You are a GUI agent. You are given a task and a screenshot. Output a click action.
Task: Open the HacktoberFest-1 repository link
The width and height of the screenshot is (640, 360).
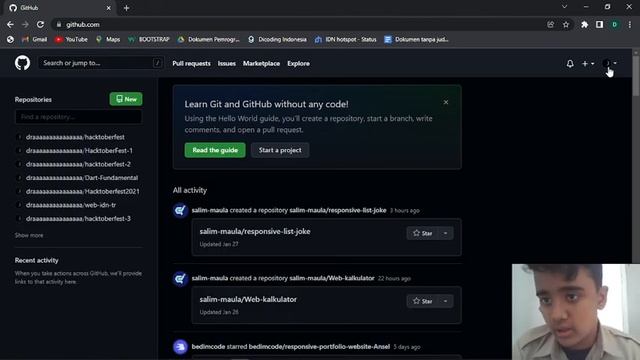[x=79, y=151]
